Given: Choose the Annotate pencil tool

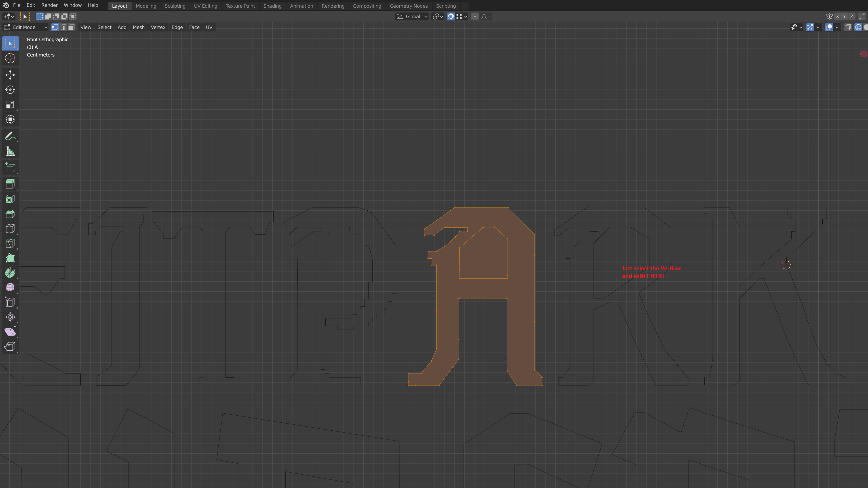Looking at the screenshot, I should pos(10,136).
